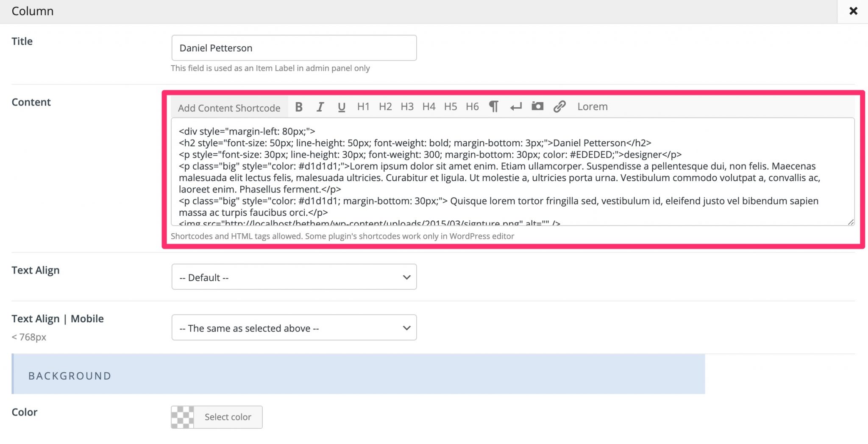Insert a line break with the return icon
This screenshot has width=868, height=444.
point(515,107)
